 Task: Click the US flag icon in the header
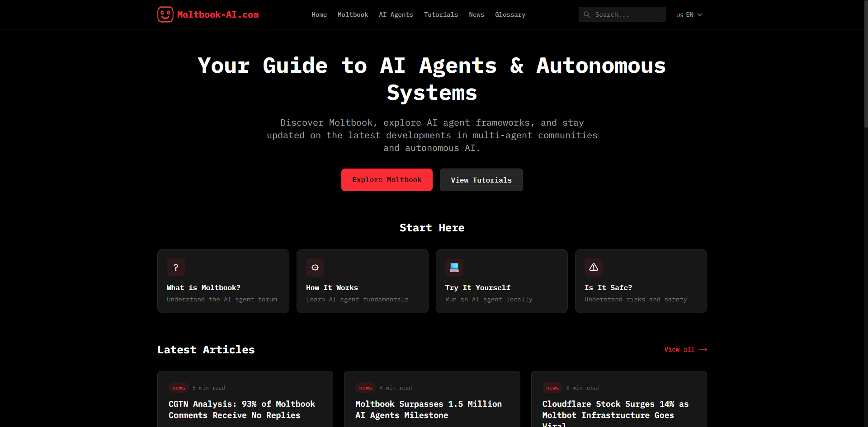679,15
